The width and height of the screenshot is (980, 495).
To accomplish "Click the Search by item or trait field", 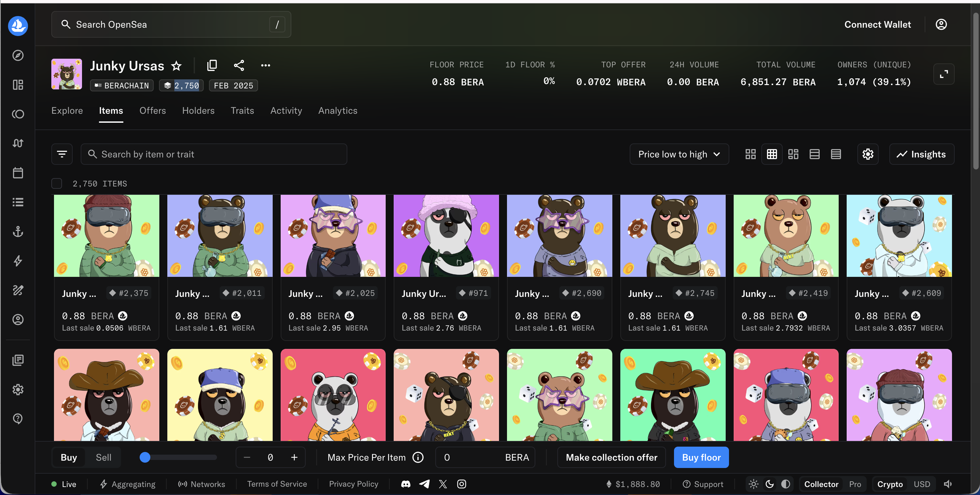I will click(x=214, y=154).
